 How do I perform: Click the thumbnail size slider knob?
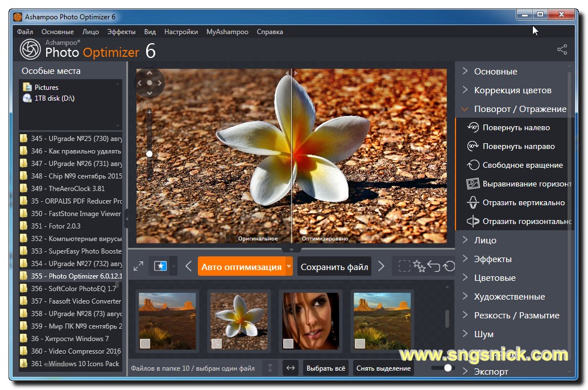point(448,368)
